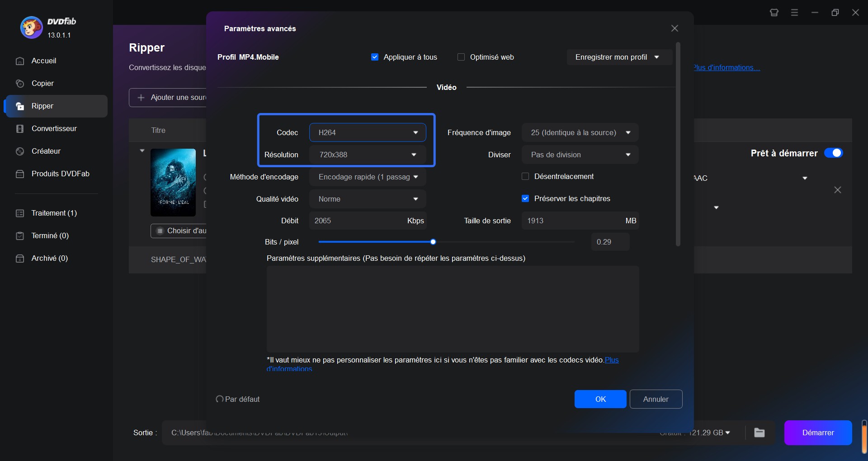Click the Terminé clipboard icon
The width and height of the screenshot is (868, 461).
tap(20, 236)
